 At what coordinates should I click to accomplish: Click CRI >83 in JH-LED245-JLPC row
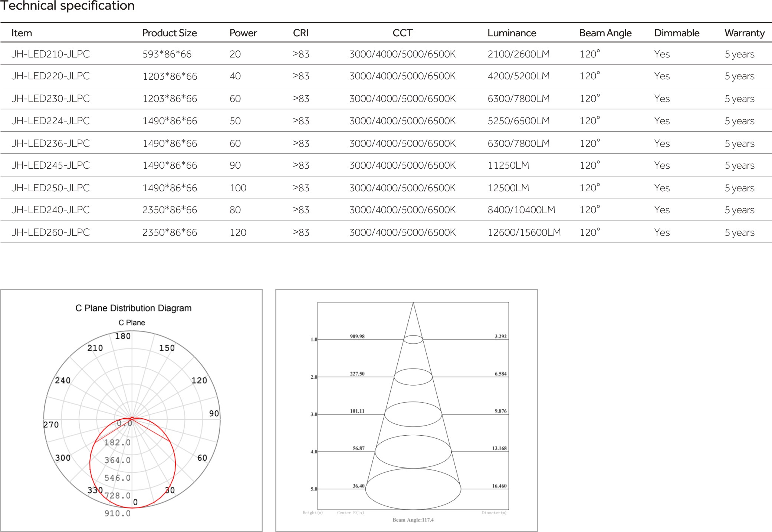point(301,165)
